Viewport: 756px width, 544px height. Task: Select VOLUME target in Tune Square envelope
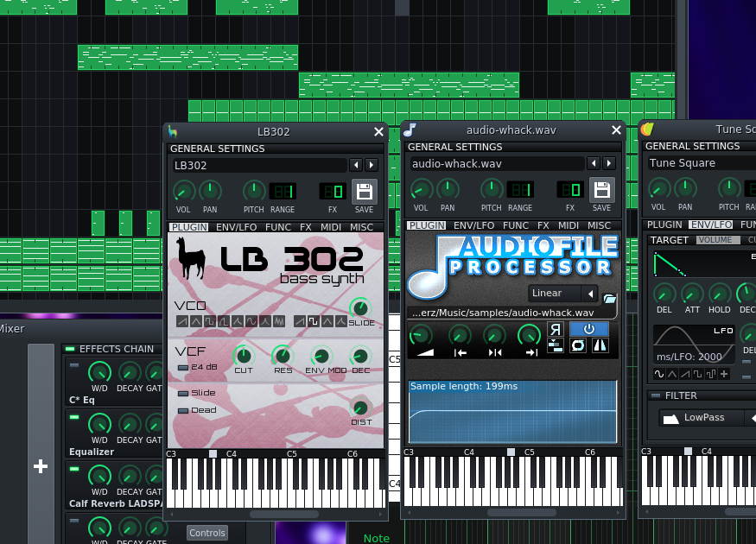click(x=718, y=240)
